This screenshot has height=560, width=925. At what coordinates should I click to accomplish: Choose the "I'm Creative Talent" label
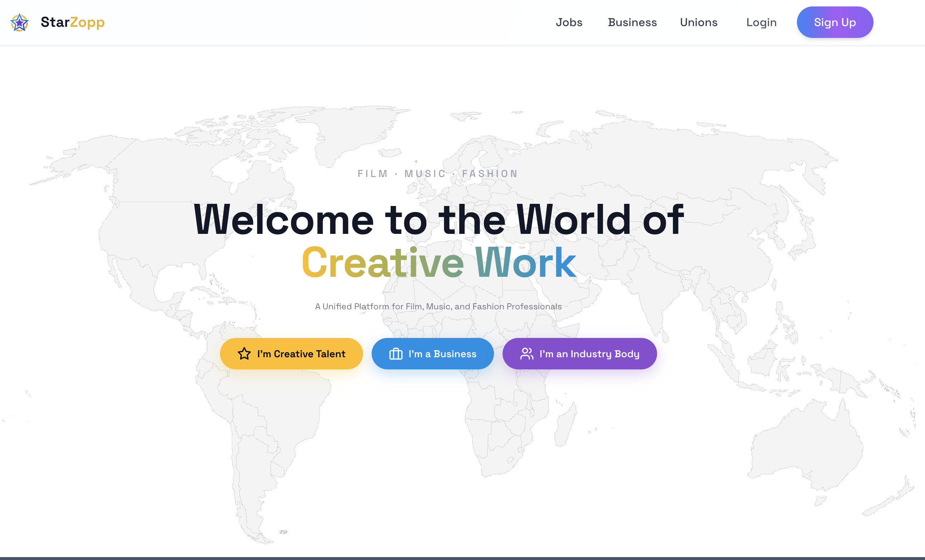(301, 354)
